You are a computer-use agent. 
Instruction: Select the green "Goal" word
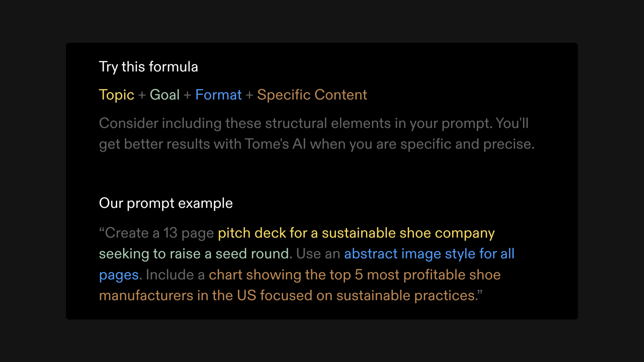pyautogui.click(x=165, y=95)
